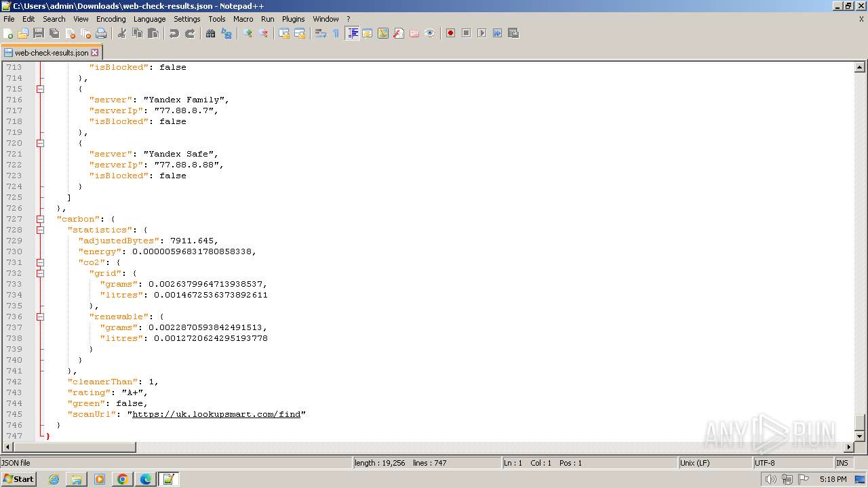Image resolution: width=868 pixels, height=488 pixels.
Task: Open the Function List panel icon
Action: (399, 33)
